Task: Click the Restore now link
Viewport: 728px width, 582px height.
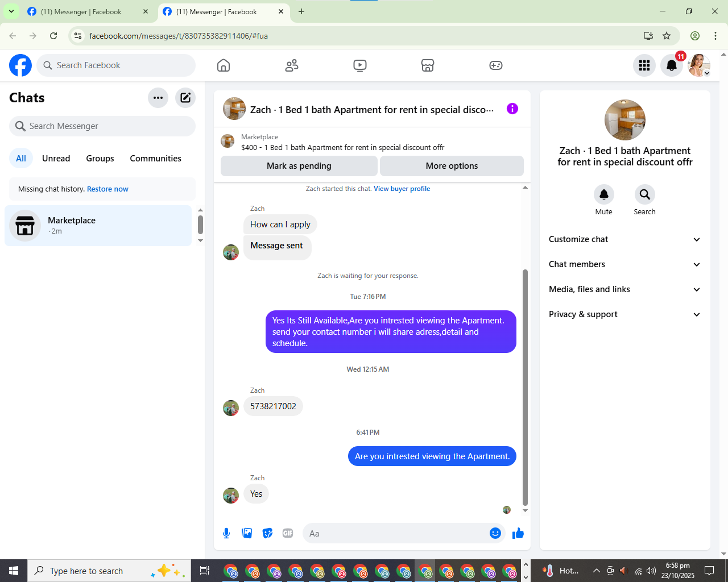Action: coord(107,189)
